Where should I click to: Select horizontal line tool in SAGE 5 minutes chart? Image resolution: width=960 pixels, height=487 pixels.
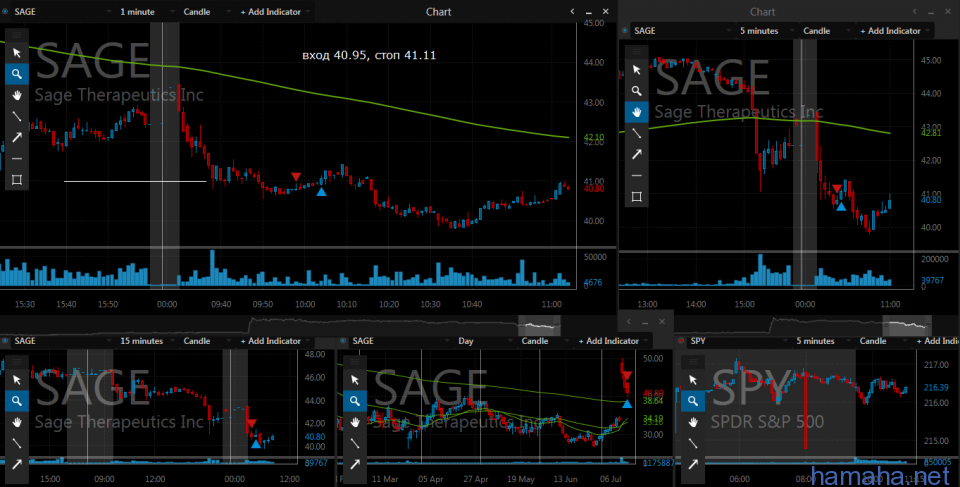637,175
